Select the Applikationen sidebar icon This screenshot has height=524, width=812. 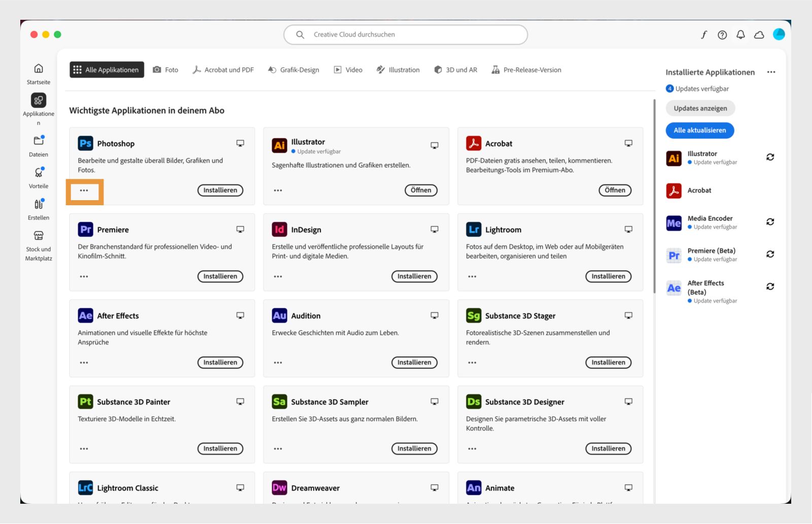coord(39,100)
